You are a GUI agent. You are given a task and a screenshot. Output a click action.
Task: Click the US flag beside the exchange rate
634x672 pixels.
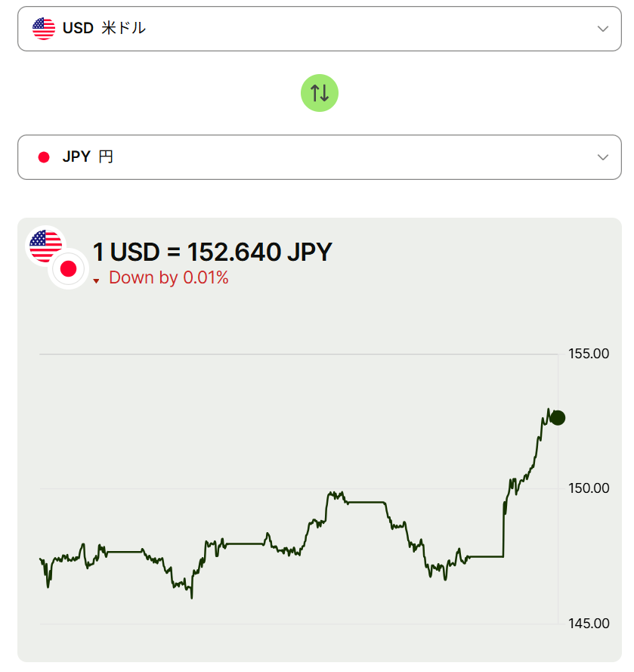45,245
